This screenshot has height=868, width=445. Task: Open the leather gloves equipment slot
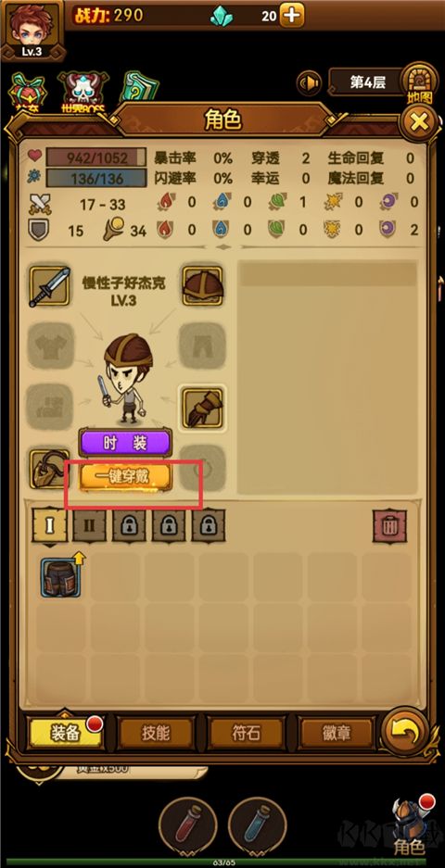(x=202, y=408)
